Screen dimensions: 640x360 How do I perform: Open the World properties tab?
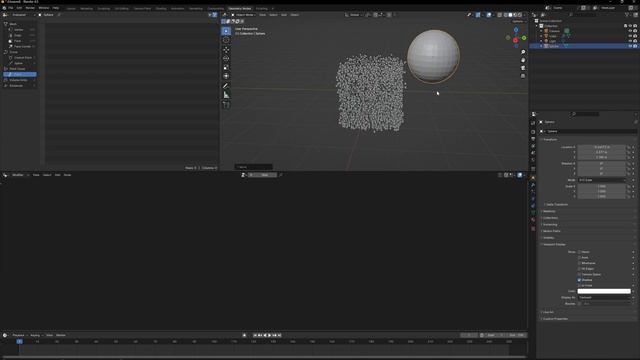click(533, 160)
